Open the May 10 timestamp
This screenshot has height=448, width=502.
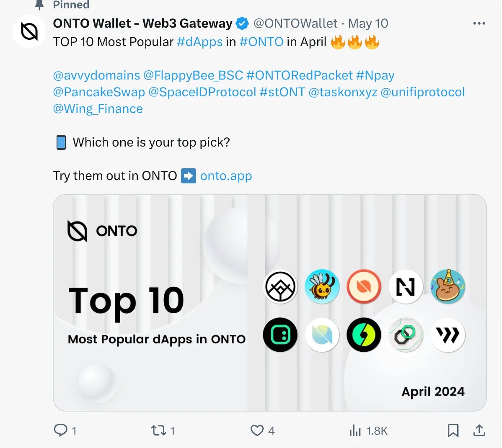(x=368, y=23)
